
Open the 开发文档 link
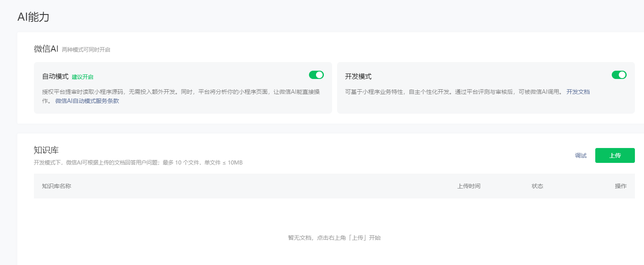578,92
